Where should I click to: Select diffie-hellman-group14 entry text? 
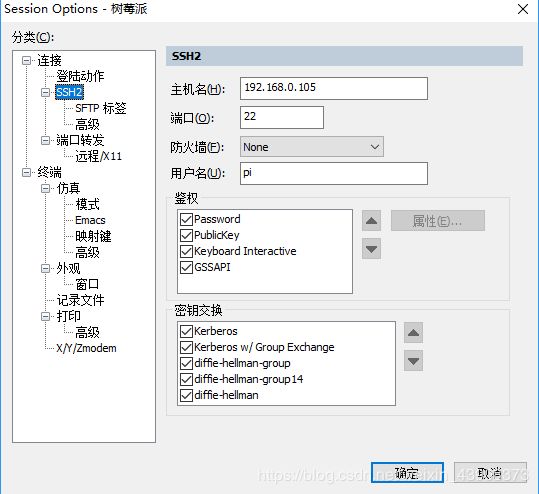pyautogui.click(x=249, y=379)
